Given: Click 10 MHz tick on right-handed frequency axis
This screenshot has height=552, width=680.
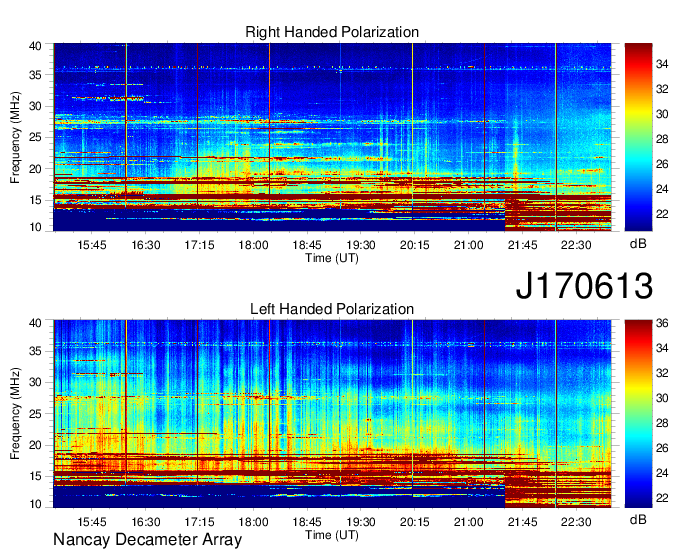Looking at the screenshot, I should (x=36, y=227).
